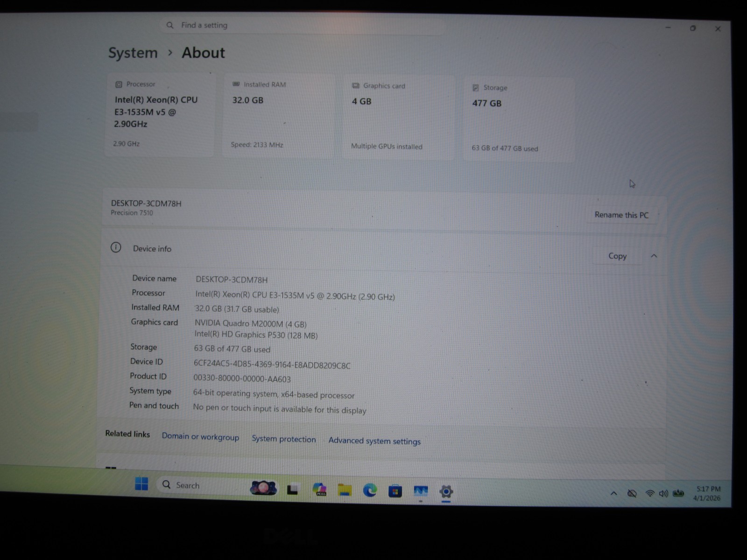Viewport: 747px width, 560px height.
Task: Select '64-bit operating system' system type text
Action: [x=274, y=394]
